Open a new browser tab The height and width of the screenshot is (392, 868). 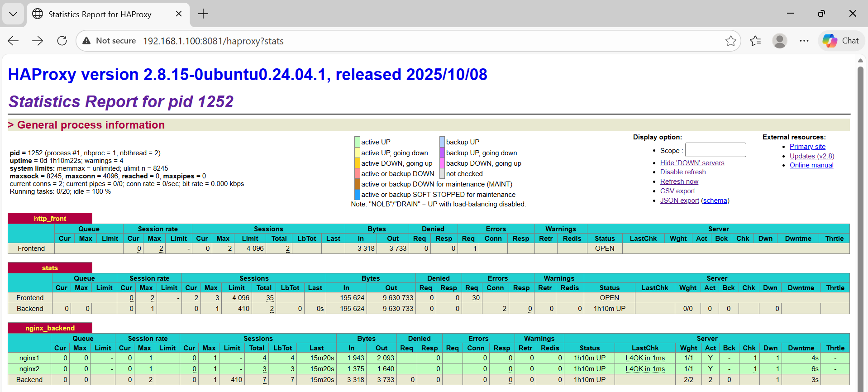203,14
